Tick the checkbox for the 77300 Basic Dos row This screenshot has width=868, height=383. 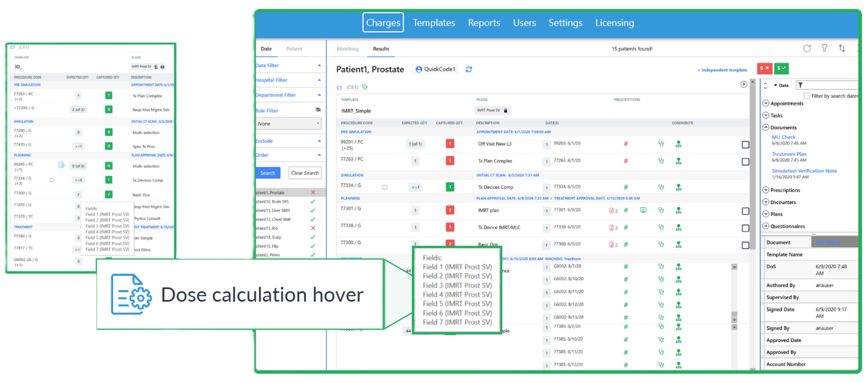tap(745, 245)
